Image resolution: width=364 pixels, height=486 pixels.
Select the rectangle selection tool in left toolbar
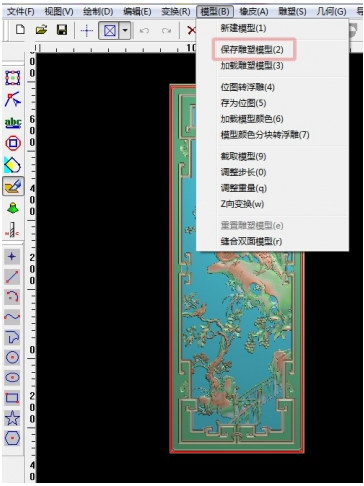click(13, 78)
